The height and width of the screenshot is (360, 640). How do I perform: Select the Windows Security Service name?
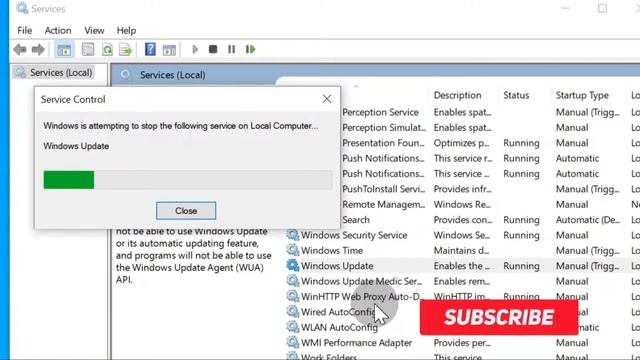click(354, 235)
